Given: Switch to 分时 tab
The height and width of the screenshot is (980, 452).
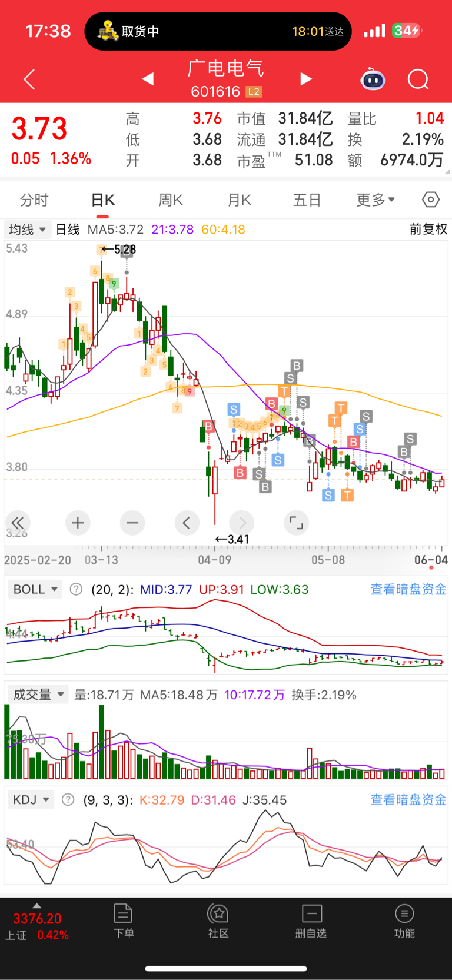Looking at the screenshot, I should 34,200.
